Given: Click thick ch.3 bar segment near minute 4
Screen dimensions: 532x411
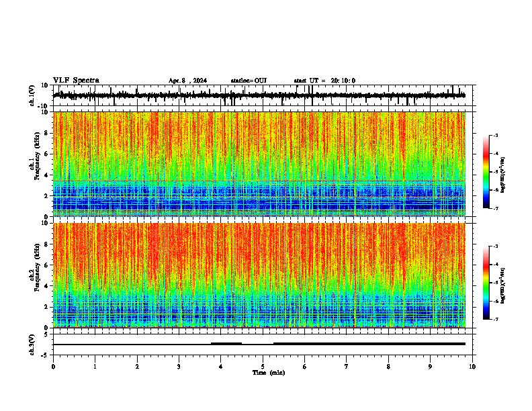Looking at the screenshot, I should tap(226, 344).
